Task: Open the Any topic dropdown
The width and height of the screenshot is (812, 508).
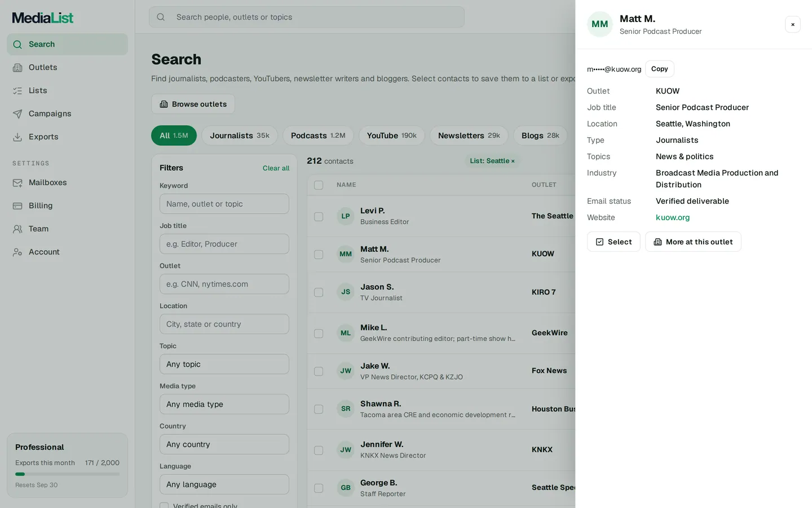Action: click(224, 364)
